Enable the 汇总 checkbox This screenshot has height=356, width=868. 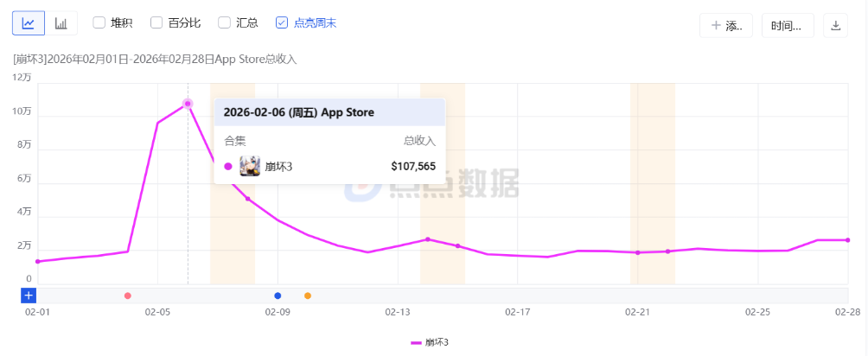224,22
